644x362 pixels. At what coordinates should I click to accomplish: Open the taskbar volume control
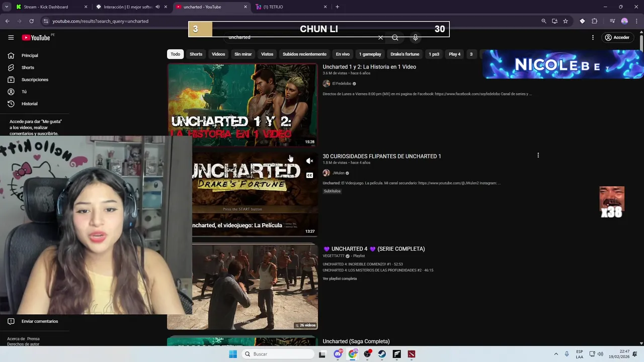pos(600,354)
